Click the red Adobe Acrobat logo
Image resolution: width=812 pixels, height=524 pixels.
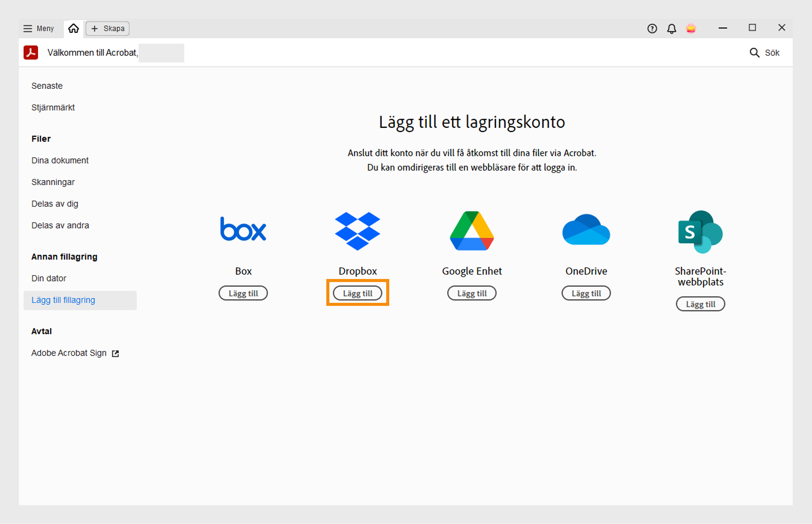pyautogui.click(x=30, y=52)
